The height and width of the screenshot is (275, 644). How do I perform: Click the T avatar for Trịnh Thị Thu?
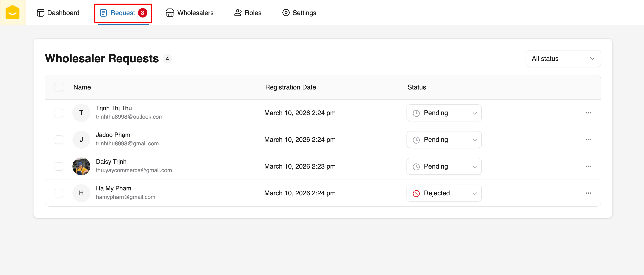[81, 113]
